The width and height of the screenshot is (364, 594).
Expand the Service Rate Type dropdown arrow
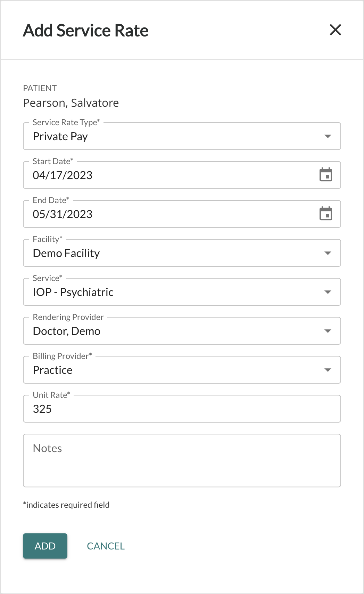(x=328, y=136)
